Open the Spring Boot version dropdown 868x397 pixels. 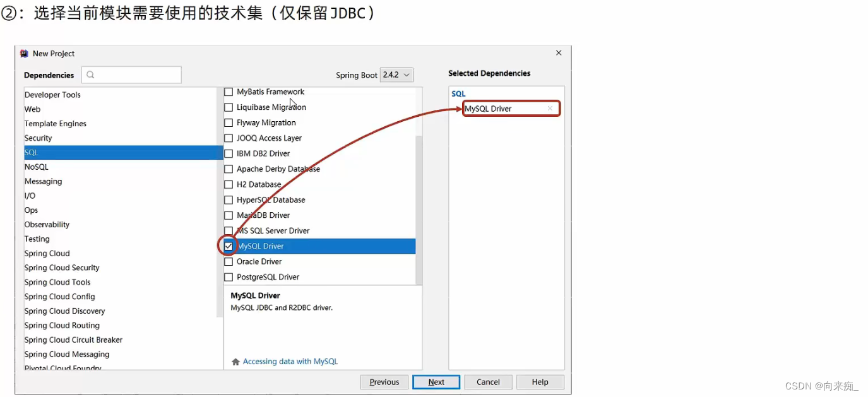(x=396, y=74)
